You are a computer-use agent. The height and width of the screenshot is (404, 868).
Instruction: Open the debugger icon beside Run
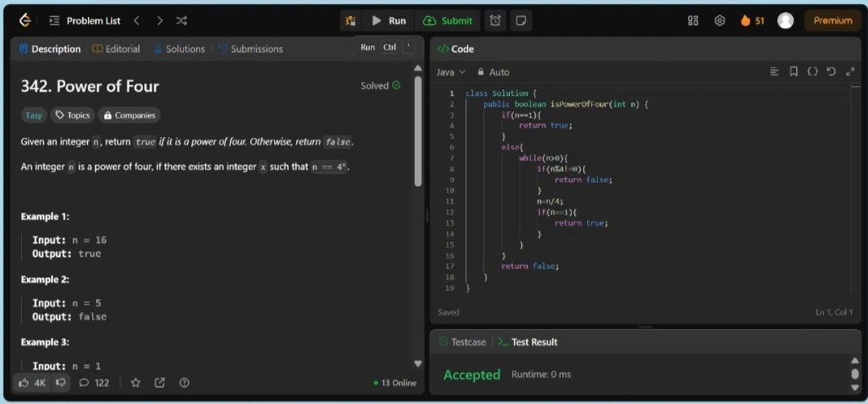(x=350, y=20)
